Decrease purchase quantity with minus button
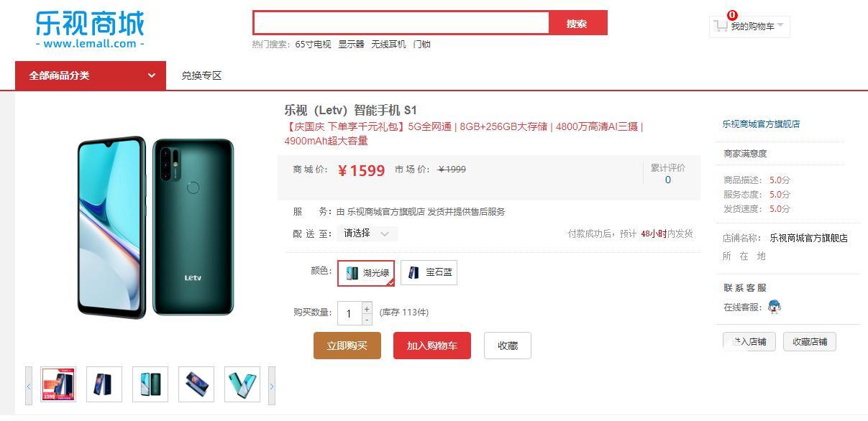Screen dimensions: 868x421 pyautogui.click(x=367, y=319)
